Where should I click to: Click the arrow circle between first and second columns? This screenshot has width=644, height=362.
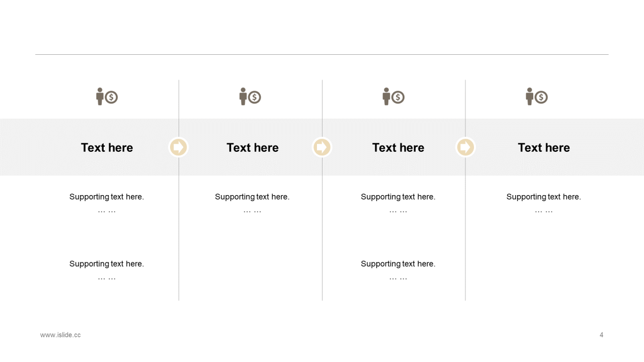click(179, 147)
